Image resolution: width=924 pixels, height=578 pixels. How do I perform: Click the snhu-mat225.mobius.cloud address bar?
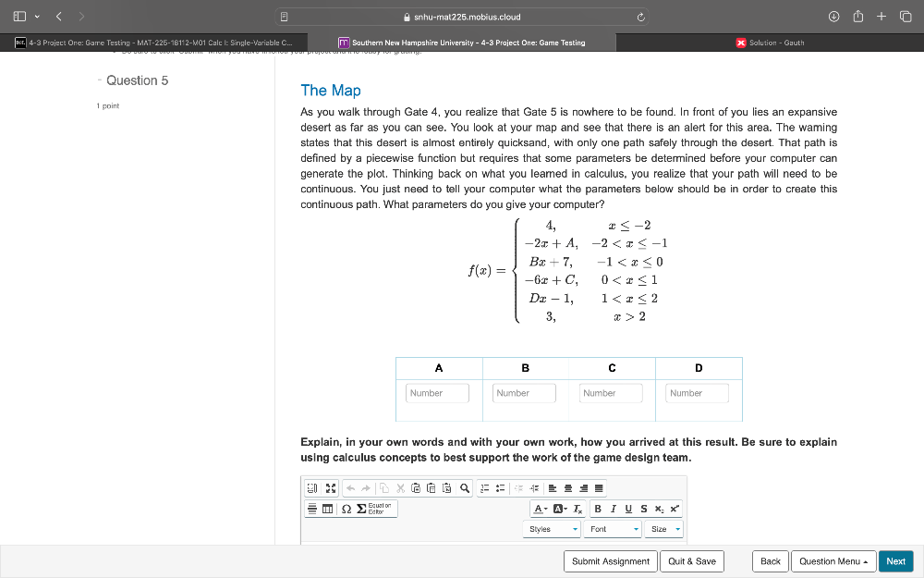pyautogui.click(x=462, y=17)
